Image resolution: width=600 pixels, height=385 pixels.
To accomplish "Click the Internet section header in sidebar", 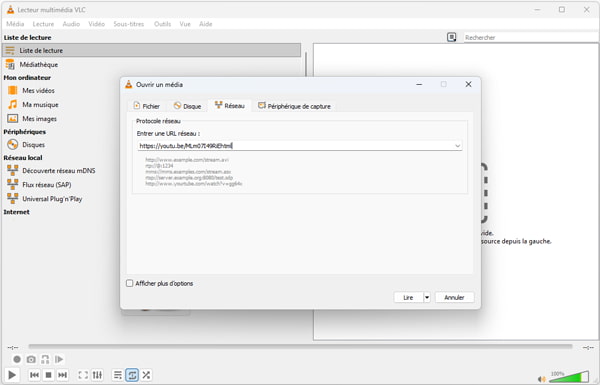I will [16, 212].
